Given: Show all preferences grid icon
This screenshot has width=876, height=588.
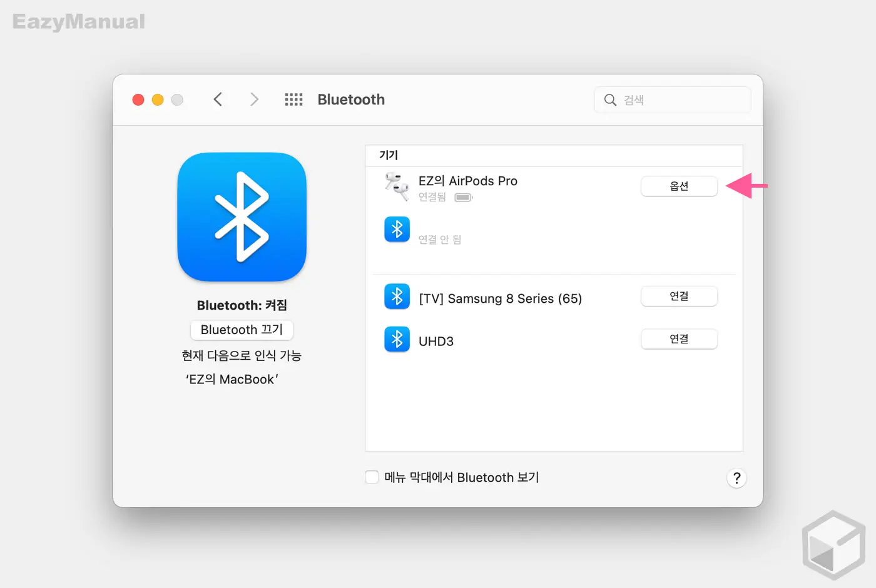Looking at the screenshot, I should (x=293, y=99).
